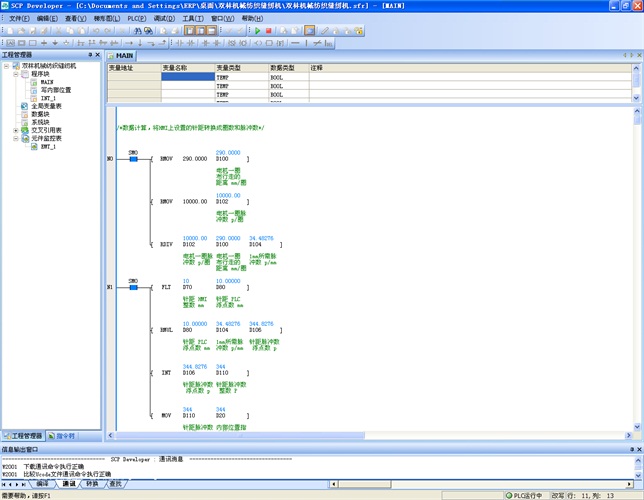This screenshot has width=644, height=500.
Task: Click the SM0 contact in network N0
Action: pos(133,159)
